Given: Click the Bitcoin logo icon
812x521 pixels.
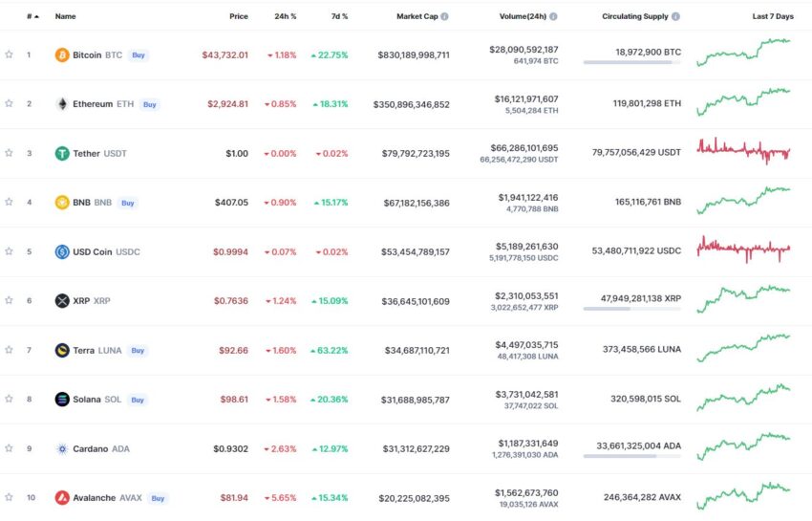Looking at the screenshot, I should tap(62, 54).
